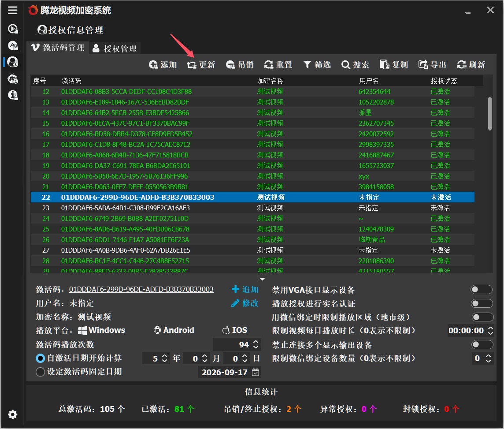Toggle Android playback platform

[174, 330]
